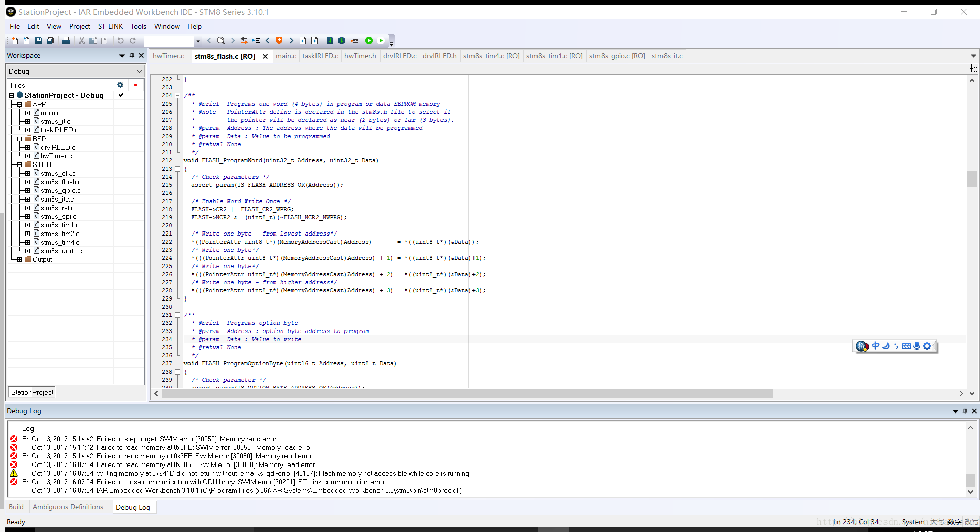980x532 pixels.
Task: Collapse the fold marker at line 213
Action: click(178, 169)
